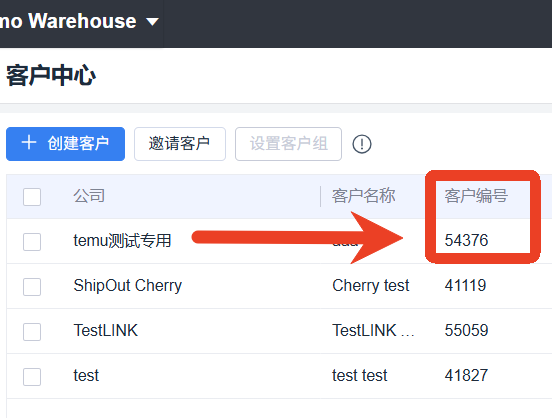The width and height of the screenshot is (552, 418).
Task: Toggle the select-all header checkbox
Action: (x=32, y=196)
